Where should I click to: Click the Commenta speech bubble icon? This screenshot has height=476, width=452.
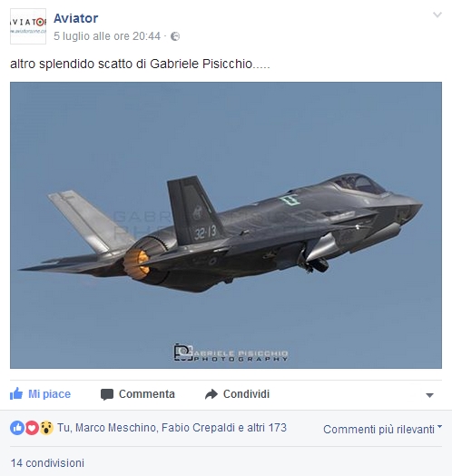click(107, 394)
